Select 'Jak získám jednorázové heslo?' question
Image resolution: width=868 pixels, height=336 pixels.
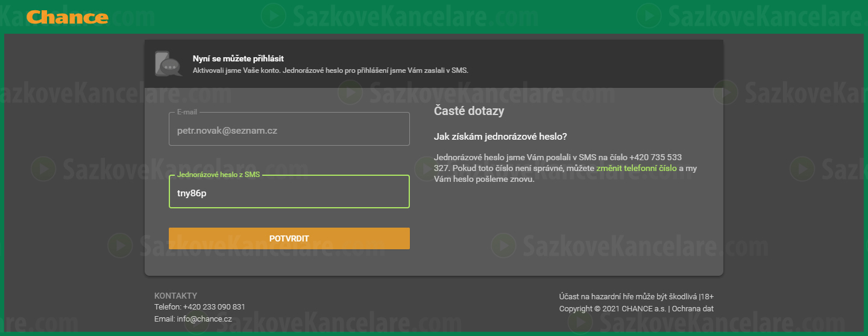pos(500,137)
